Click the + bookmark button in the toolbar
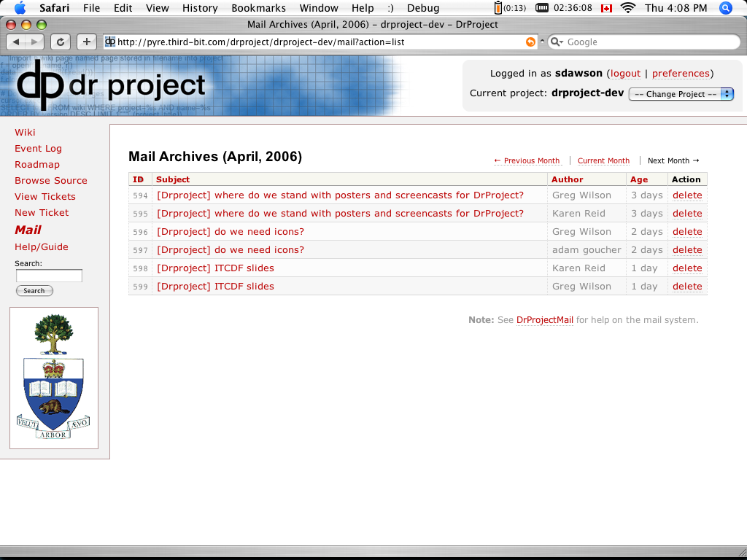 (x=86, y=42)
